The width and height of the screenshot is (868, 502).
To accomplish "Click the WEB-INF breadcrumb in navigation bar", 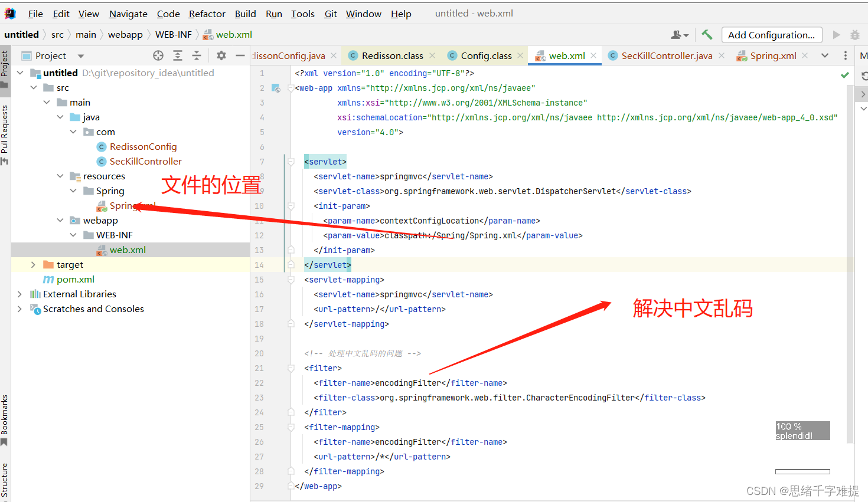I will click(174, 35).
